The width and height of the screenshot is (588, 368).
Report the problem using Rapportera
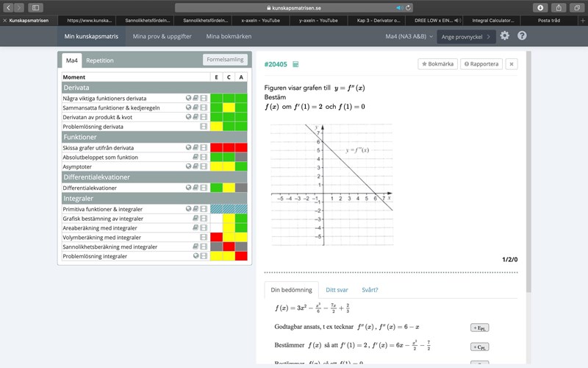tap(481, 64)
